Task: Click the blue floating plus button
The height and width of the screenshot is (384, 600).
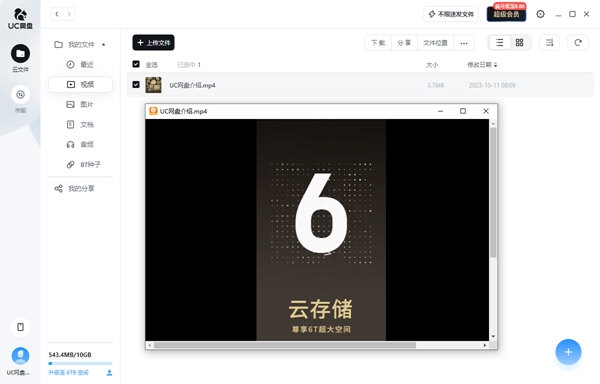Action: (568, 352)
